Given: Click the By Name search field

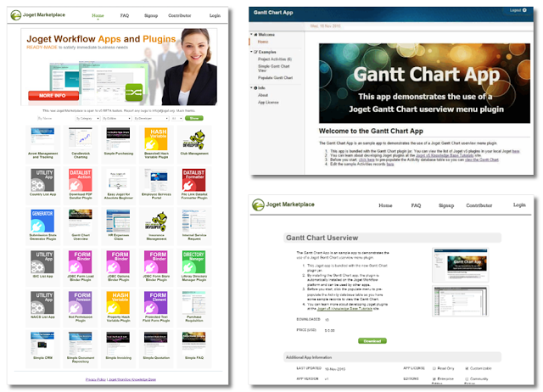Looking at the screenshot, I should pyautogui.click(x=54, y=119).
